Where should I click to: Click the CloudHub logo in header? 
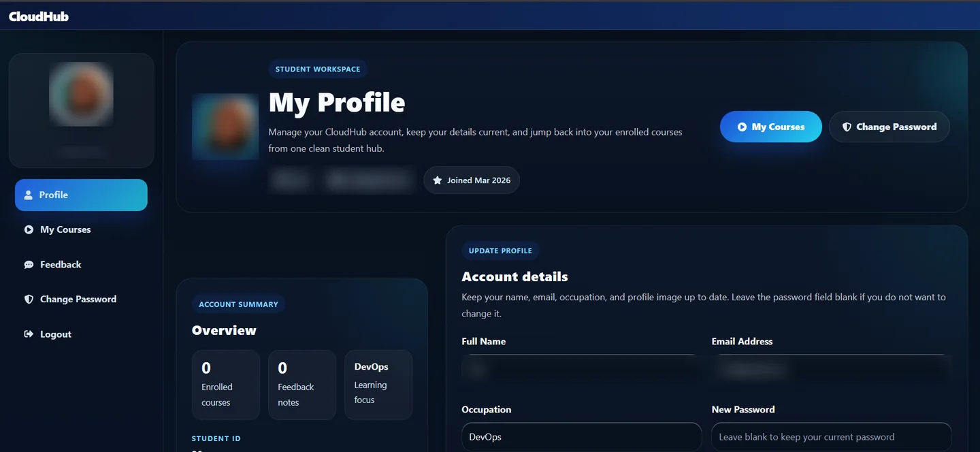click(39, 16)
